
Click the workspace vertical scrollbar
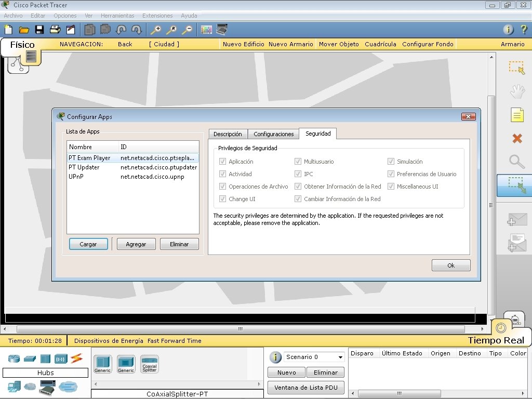[x=491, y=205]
